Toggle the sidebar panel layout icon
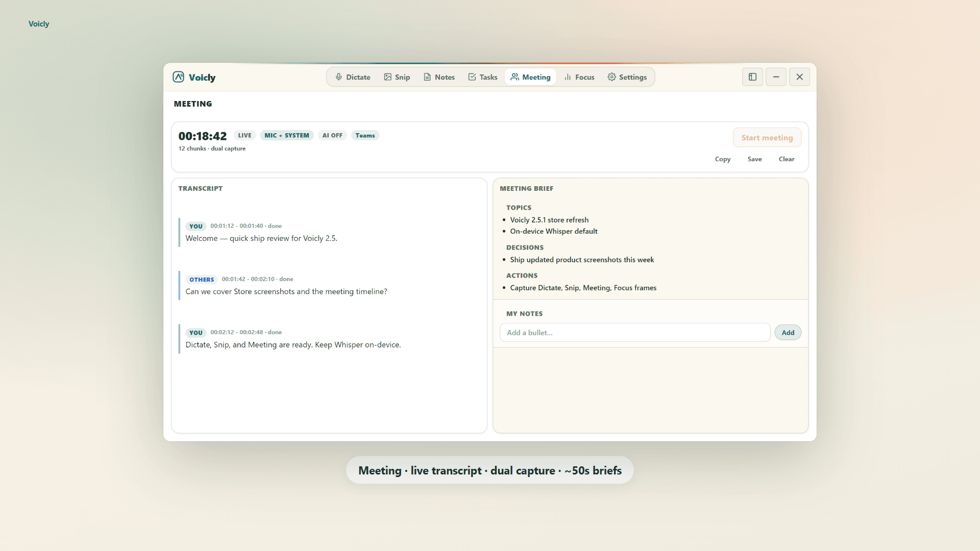 pyautogui.click(x=752, y=77)
